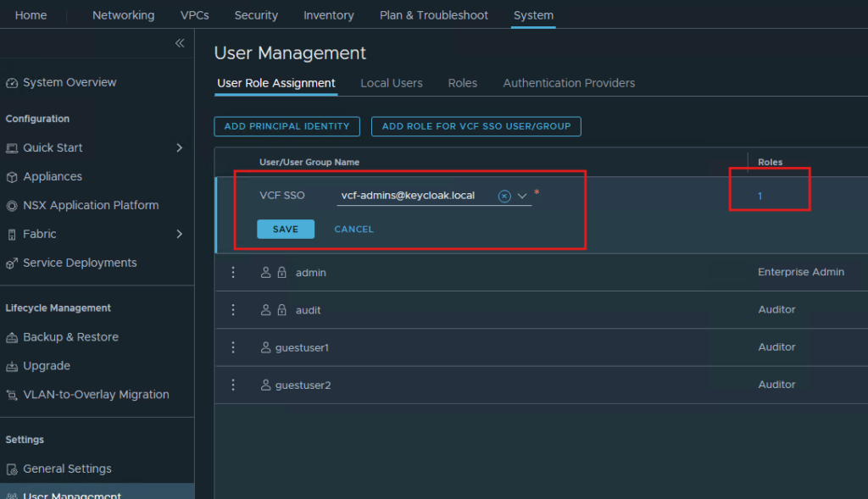
Task: Open the three-dot menu for guestuser1
Action: coord(233,347)
